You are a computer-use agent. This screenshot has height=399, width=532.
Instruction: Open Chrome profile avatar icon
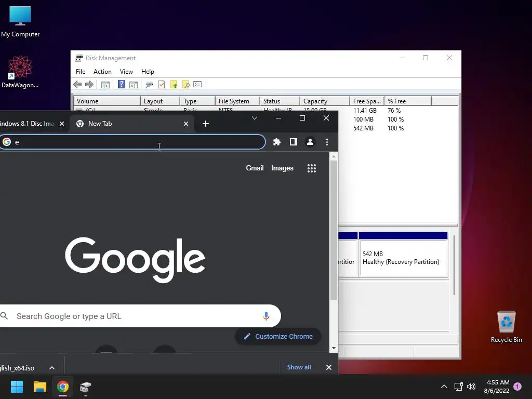(310, 142)
